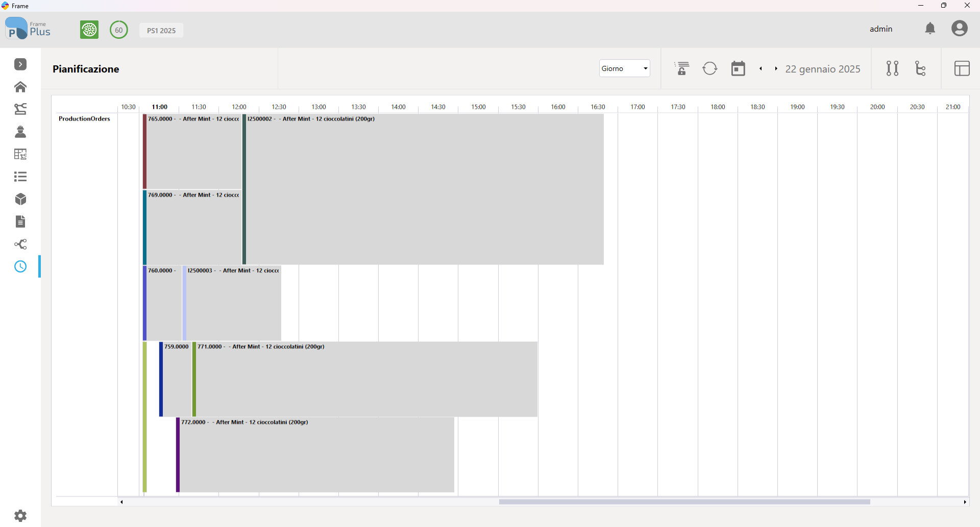Open the user account avatar
The image size is (980, 527).
[960, 28]
